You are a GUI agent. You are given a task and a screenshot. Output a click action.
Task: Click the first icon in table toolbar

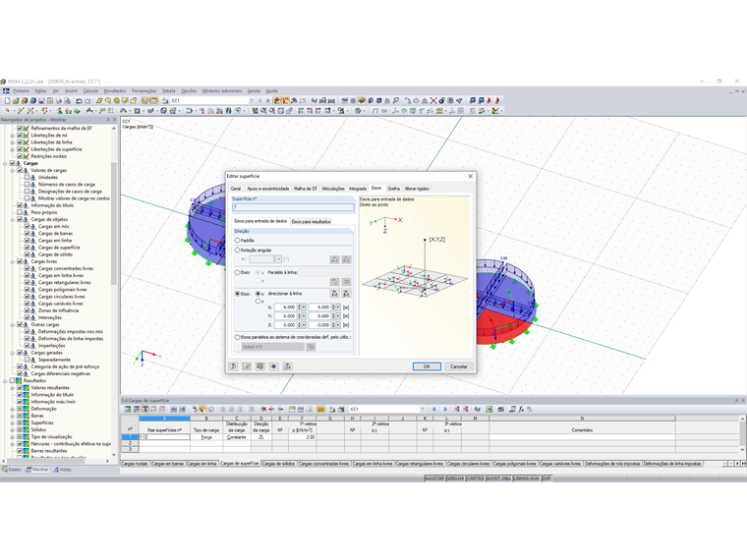[128, 409]
